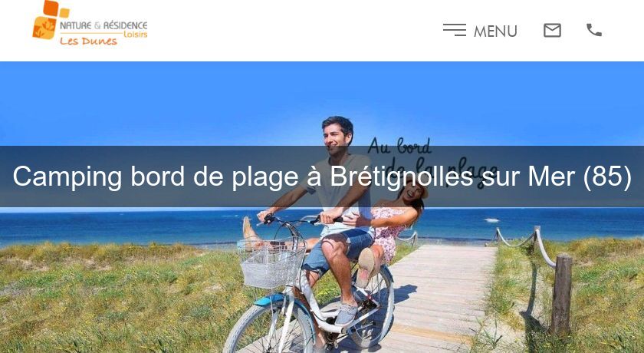644x353 pixels.
Task: Click the wooden rope fence post
Action: click(x=561, y=294)
